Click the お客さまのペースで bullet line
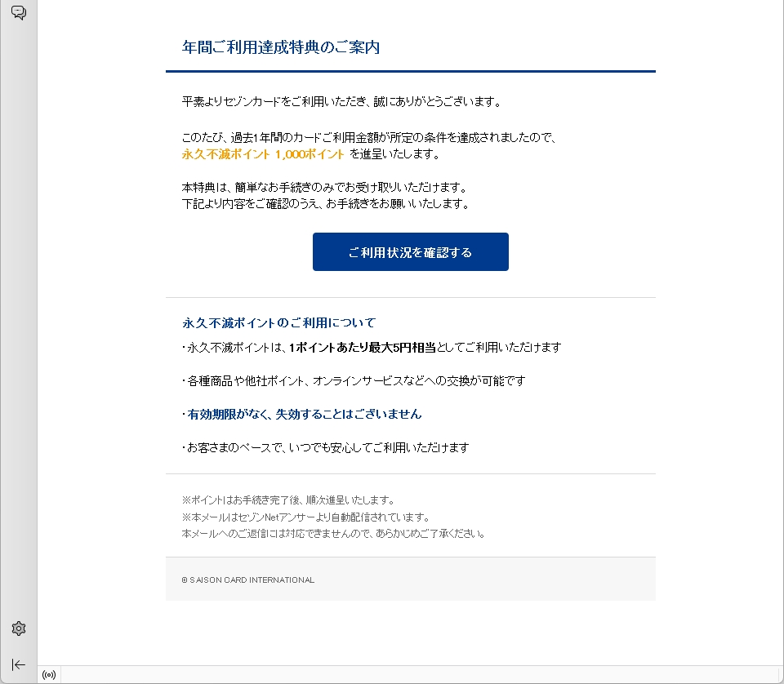Image resolution: width=784 pixels, height=684 pixels. [325, 447]
